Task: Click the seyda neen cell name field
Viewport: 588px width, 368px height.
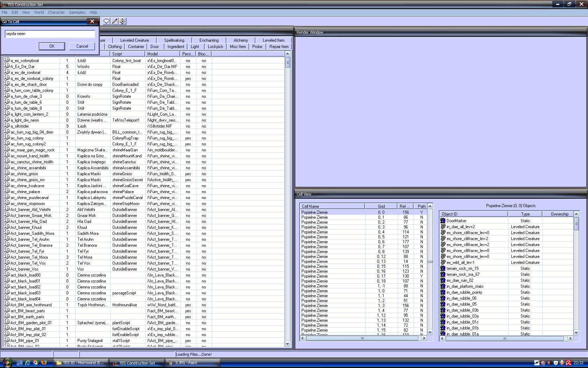Action: [50, 34]
